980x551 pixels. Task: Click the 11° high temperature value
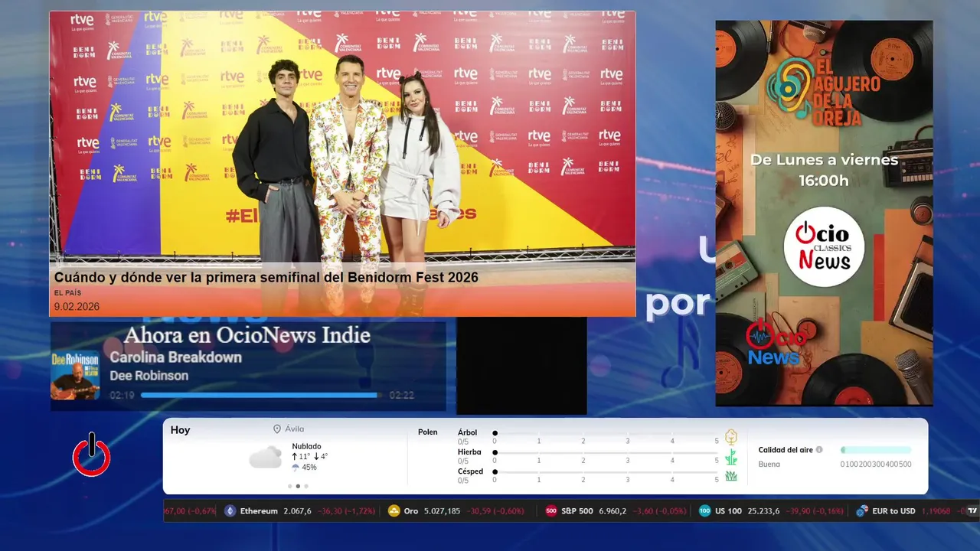[304, 456]
